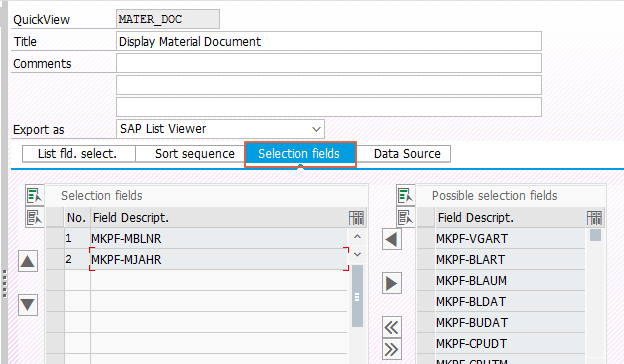Remove field using right-pointing arrow button
This screenshot has width=624, height=364.
(x=392, y=283)
